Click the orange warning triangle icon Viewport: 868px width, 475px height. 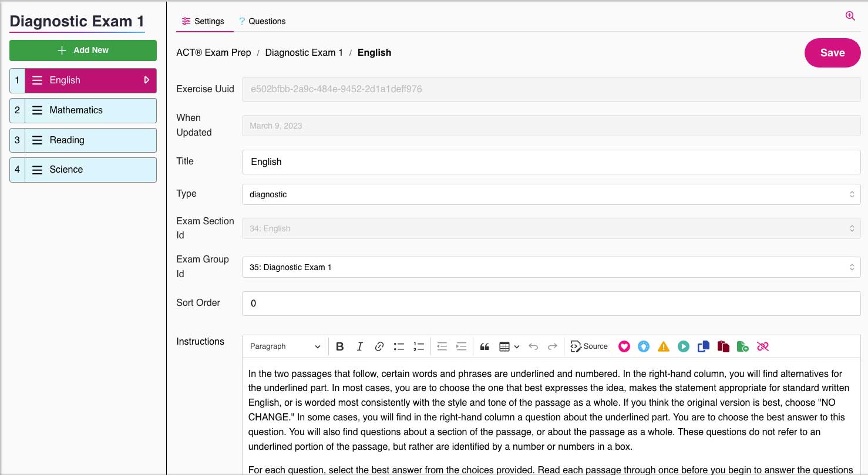point(664,346)
